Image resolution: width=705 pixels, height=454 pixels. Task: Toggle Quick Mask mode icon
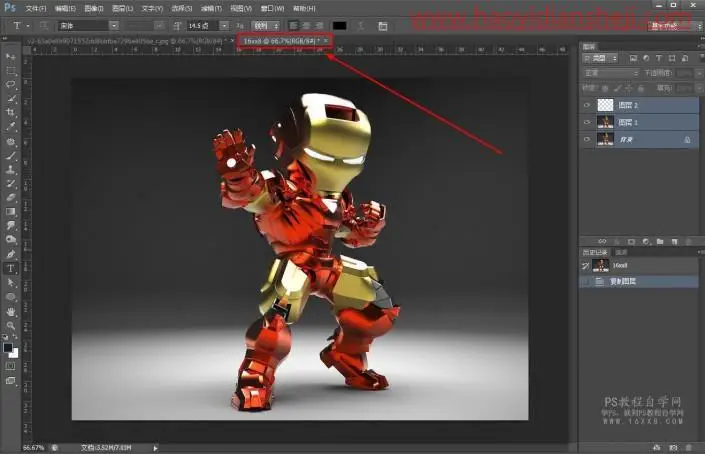pos(10,366)
